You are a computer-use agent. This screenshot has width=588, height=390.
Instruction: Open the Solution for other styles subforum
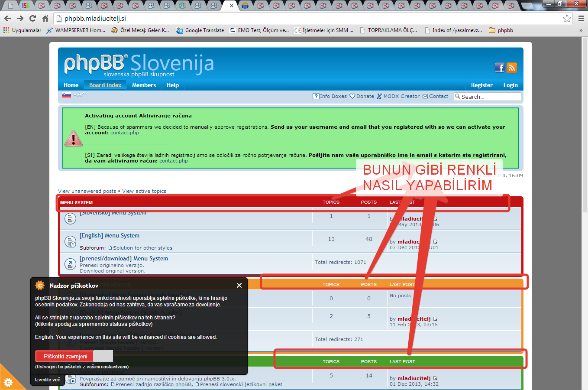[x=142, y=248]
